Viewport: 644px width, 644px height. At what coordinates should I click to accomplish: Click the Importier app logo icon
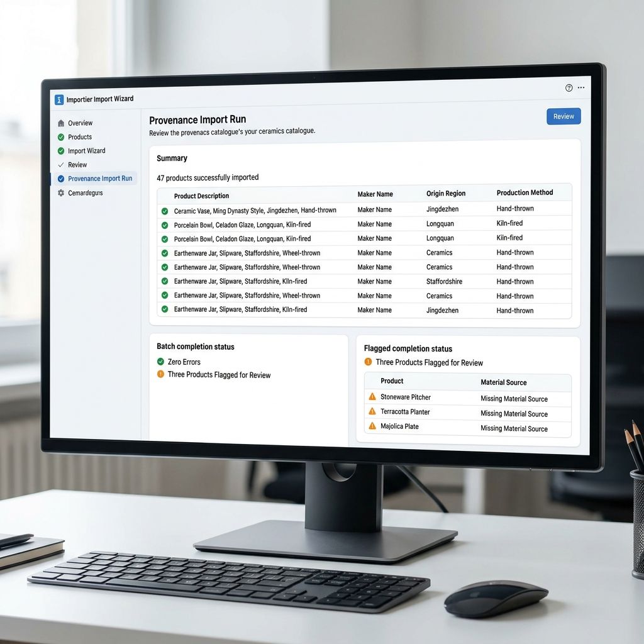tap(59, 100)
